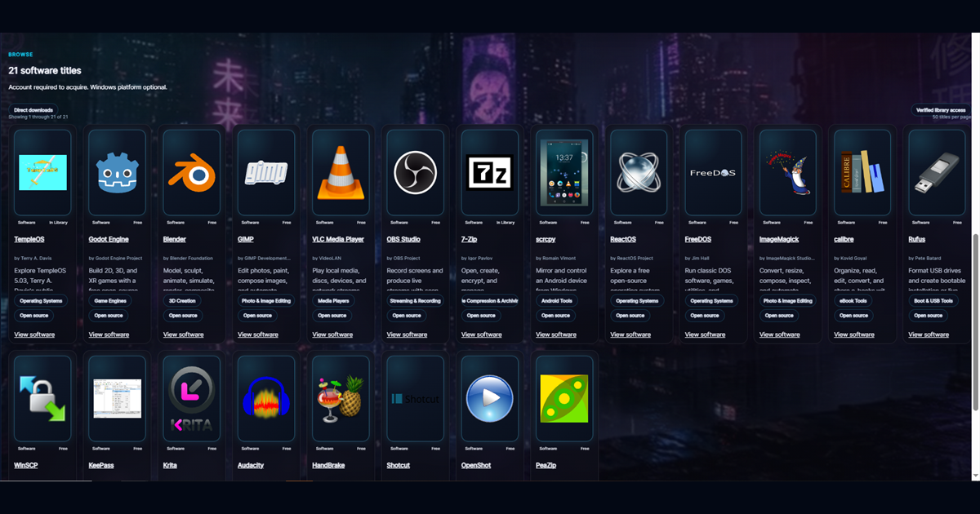Click the OBS Studio circular logo
Image resolution: width=980 pixels, height=514 pixels.
[x=415, y=172]
